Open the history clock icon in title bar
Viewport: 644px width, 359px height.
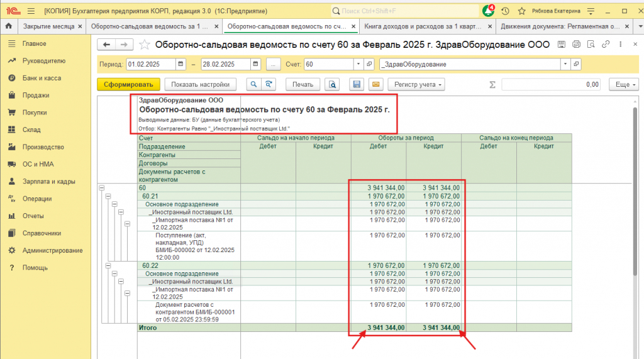coord(505,11)
